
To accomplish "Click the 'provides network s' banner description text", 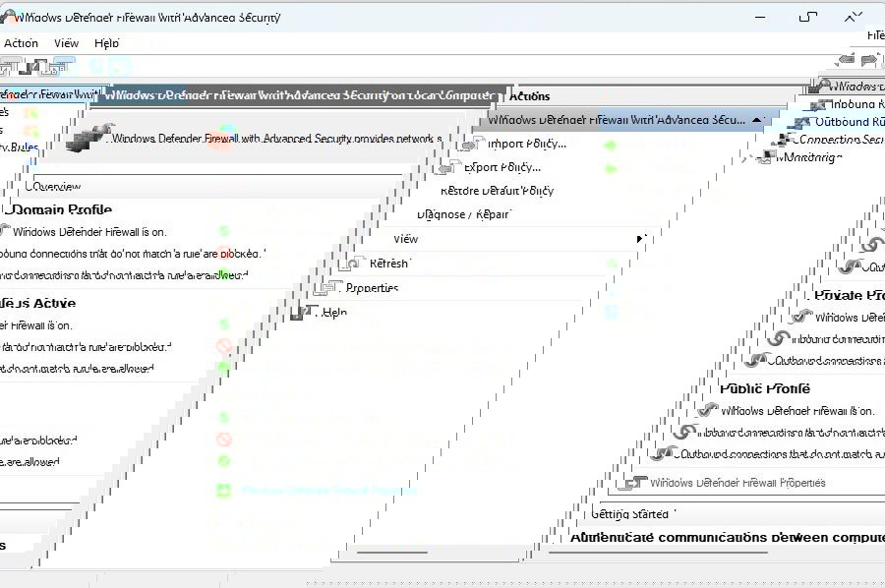I will coord(400,139).
